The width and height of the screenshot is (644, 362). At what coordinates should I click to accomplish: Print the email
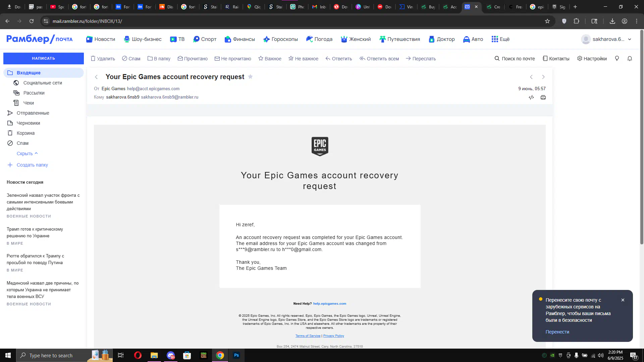click(543, 98)
